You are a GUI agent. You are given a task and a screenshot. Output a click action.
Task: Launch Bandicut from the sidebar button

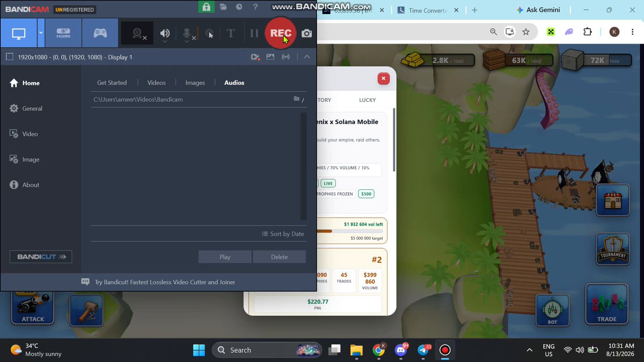[x=41, y=257]
